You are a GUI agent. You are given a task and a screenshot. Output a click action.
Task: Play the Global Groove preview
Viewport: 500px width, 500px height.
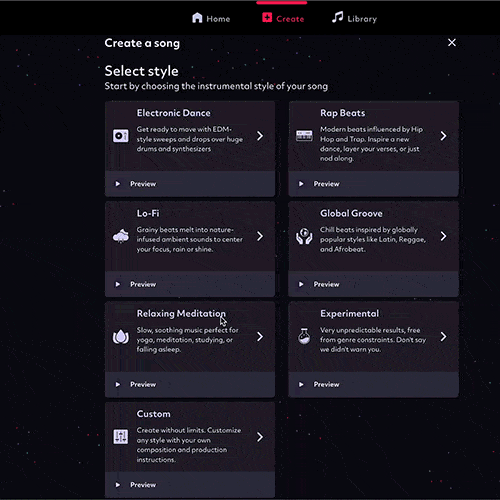(319, 284)
